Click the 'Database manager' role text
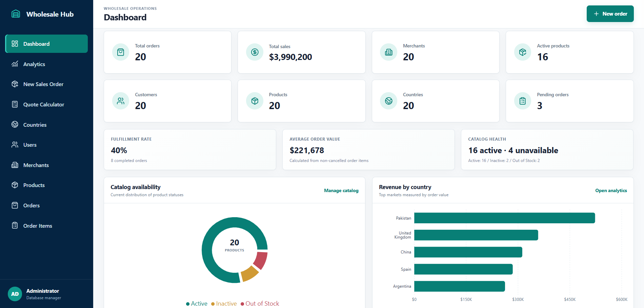Screen dimensions: 644x308 (44, 298)
